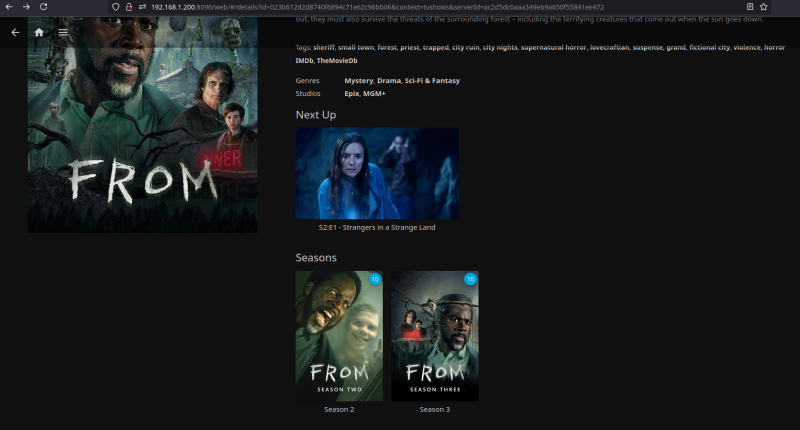Click the permissions icon in address bar
Viewport: 800px width, 430px height.
pos(142,7)
